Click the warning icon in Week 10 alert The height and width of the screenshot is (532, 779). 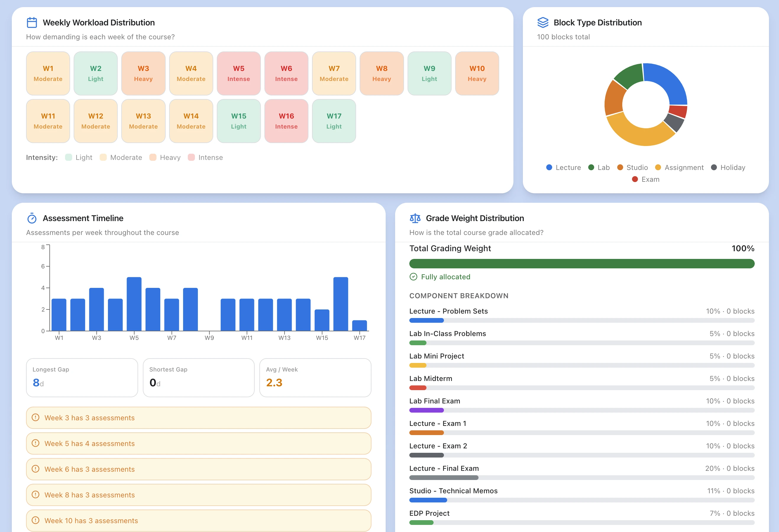35,520
